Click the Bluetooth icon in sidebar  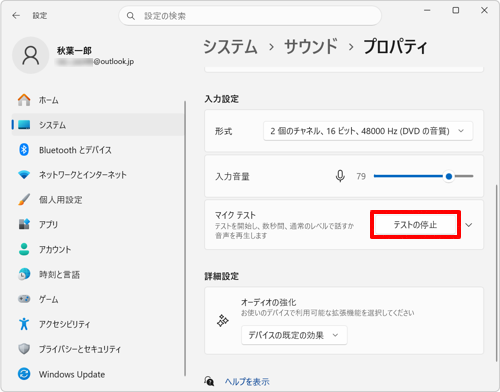(x=24, y=150)
